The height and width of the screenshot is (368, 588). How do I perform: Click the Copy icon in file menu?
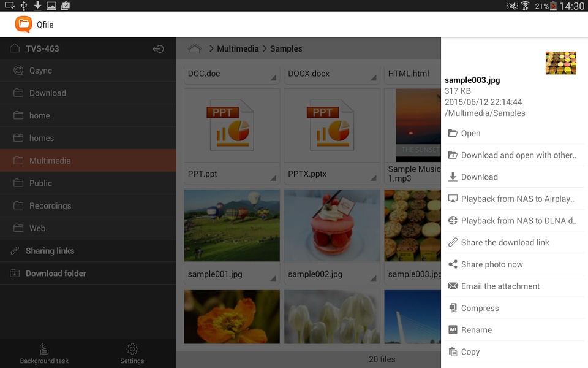[453, 351]
